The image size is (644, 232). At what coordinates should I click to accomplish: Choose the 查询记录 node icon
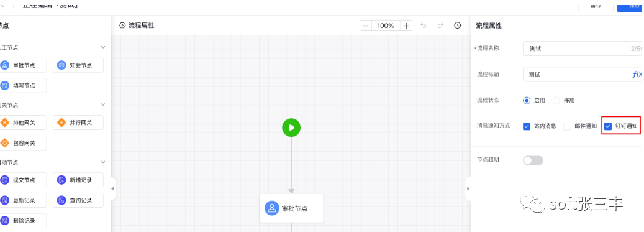pos(61,200)
